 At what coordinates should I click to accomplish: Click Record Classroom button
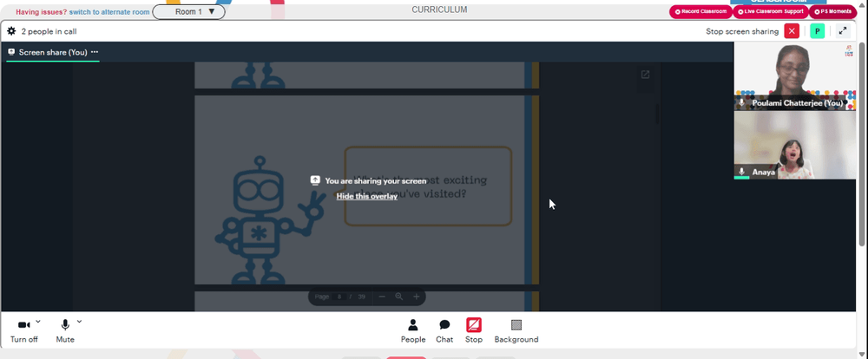pyautogui.click(x=700, y=11)
